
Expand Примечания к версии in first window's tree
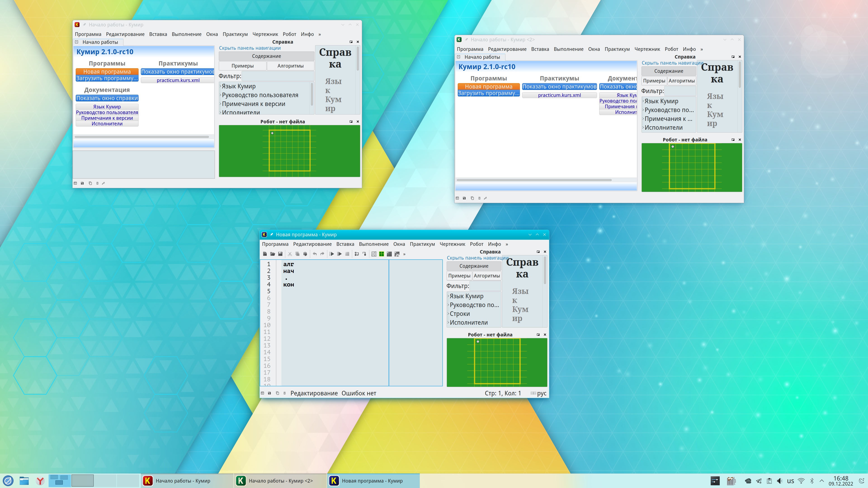click(x=220, y=104)
